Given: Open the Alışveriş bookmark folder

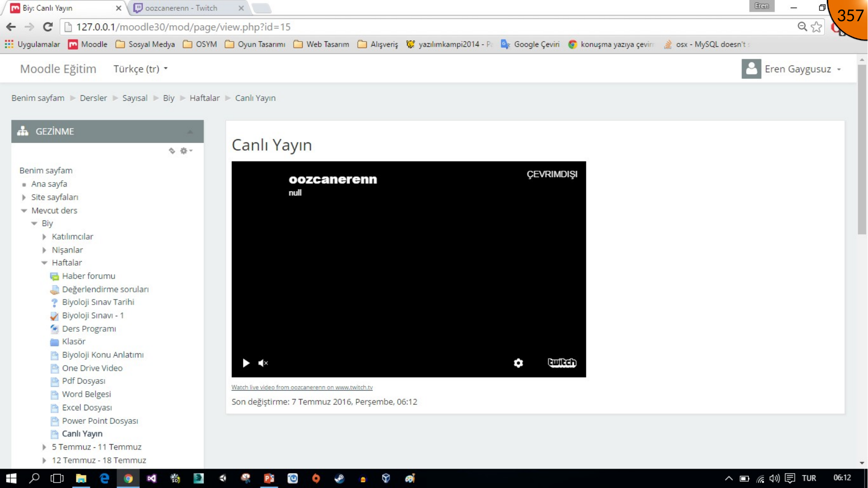Looking at the screenshot, I should pos(378,44).
